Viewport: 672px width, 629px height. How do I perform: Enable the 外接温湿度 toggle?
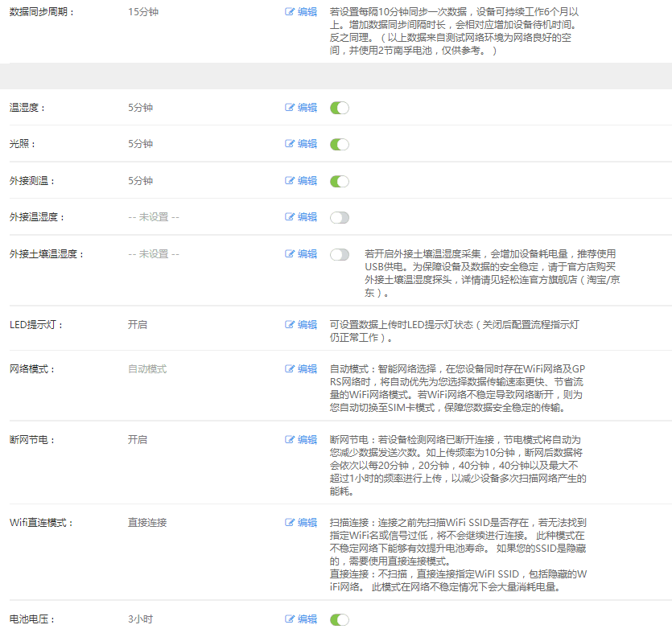[x=340, y=217]
